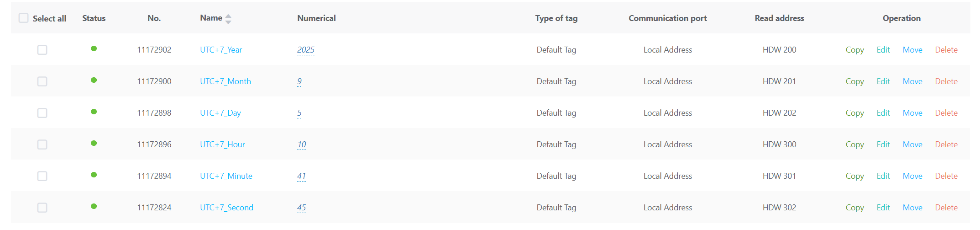Image resolution: width=980 pixels, height=230 pixels.
Task: Sort the table by Name column
Action: [x=228, y=19]
